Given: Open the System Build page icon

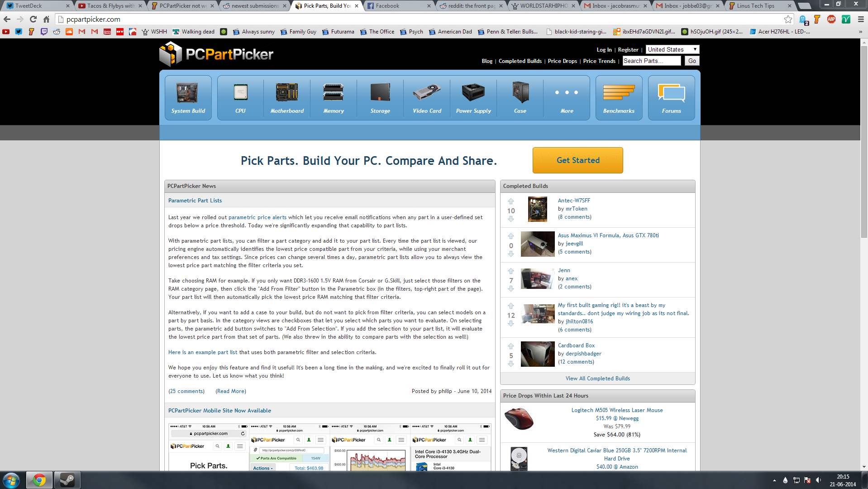Looking at the screenshot, I should pos(188,98).
